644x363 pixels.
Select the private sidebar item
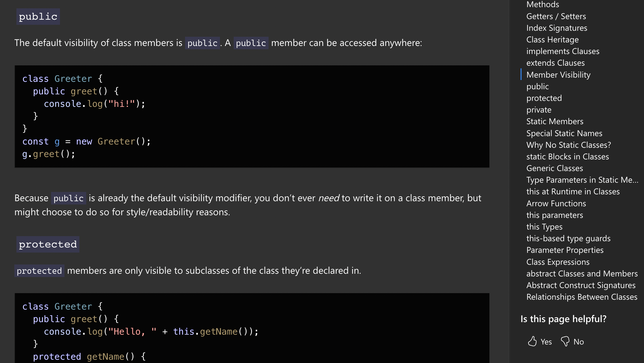[537, 110]
